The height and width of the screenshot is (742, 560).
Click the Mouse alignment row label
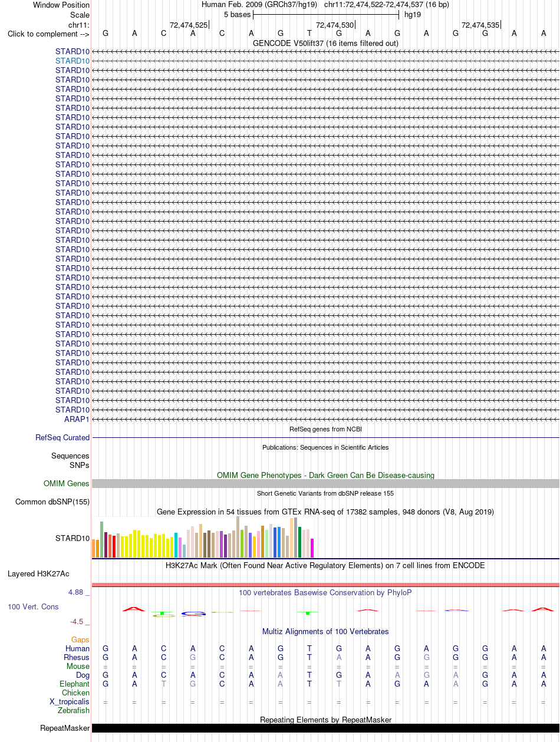tap(78, 666)
